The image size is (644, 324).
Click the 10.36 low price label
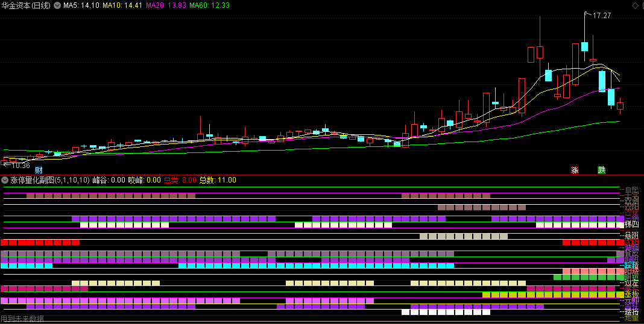(x=21, y=166)
